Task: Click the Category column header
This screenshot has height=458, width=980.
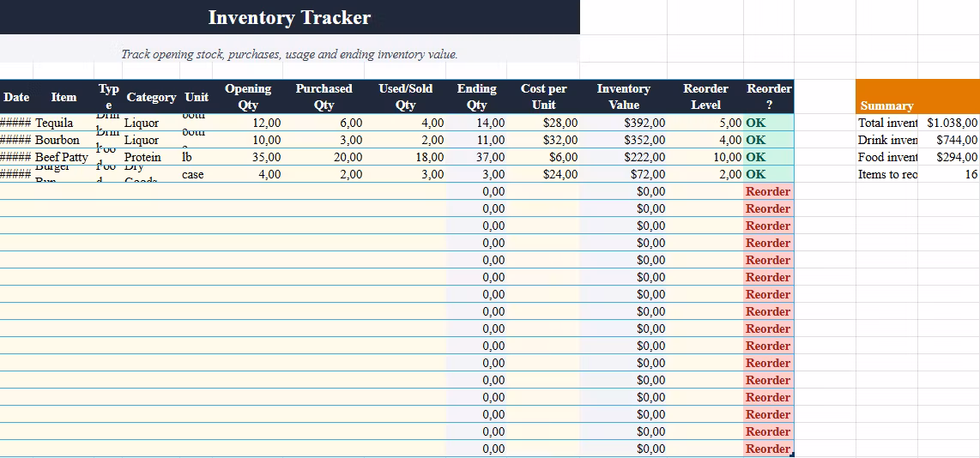Action: click(151, 97)
